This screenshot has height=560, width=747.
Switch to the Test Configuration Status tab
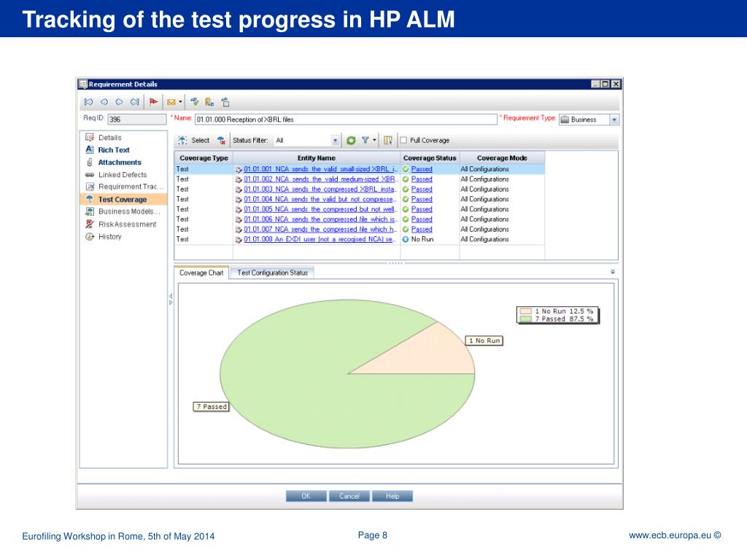point(273,273)
